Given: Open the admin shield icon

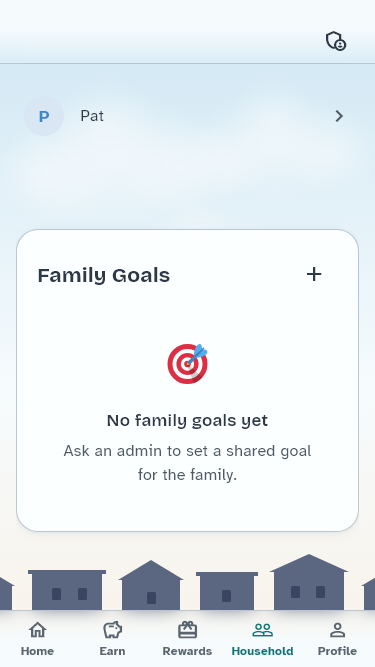Looking at the screenshot, I should point(336,41).
